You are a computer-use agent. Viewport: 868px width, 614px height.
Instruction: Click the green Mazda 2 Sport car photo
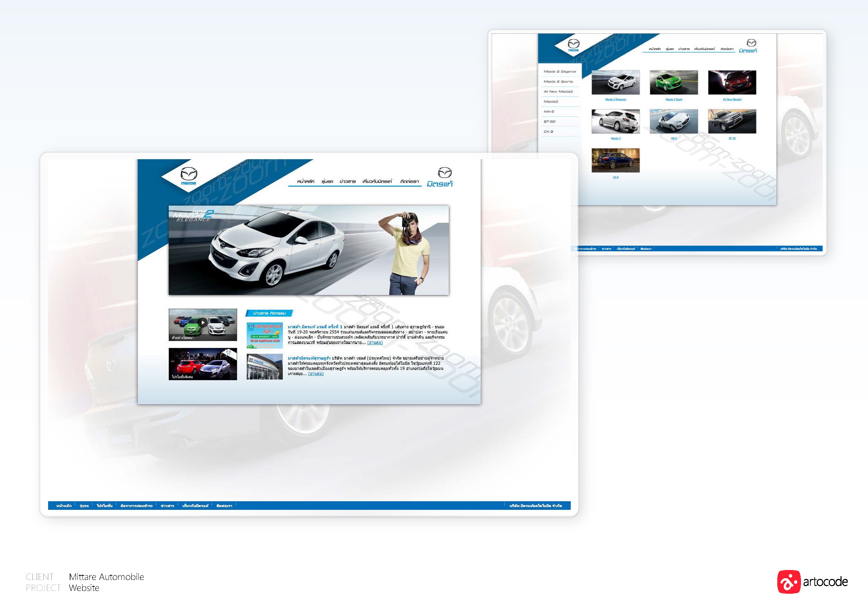tap(674, 83)
